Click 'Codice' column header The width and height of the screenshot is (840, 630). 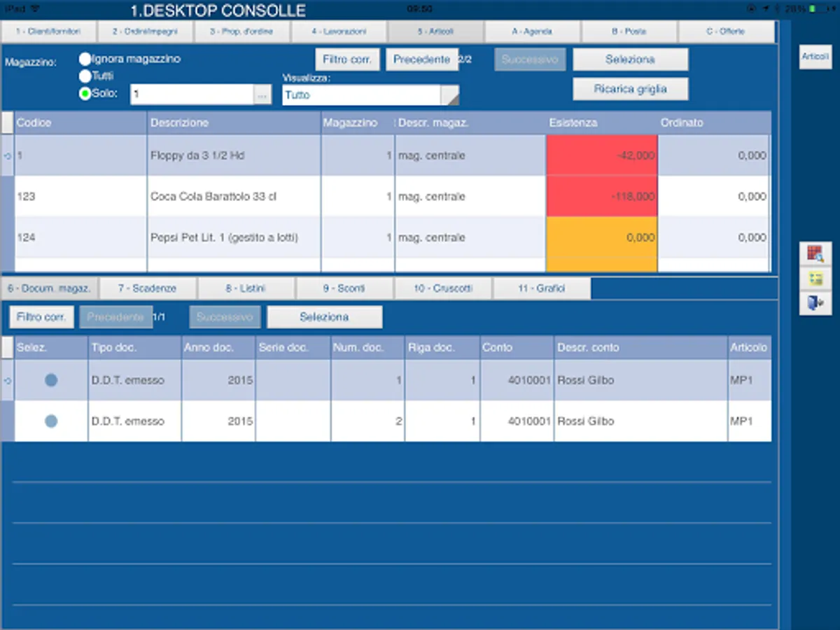[x=80, y=122]
